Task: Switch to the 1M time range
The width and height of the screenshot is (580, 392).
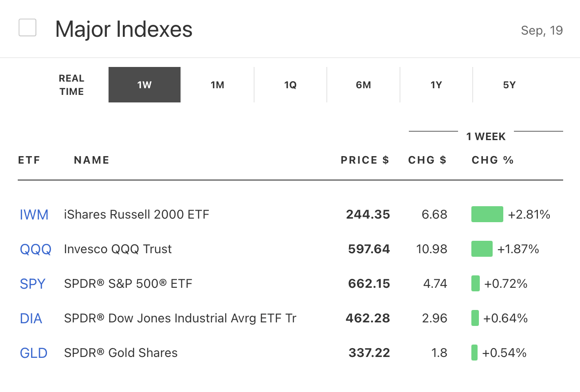Action: tap(217, 85)
